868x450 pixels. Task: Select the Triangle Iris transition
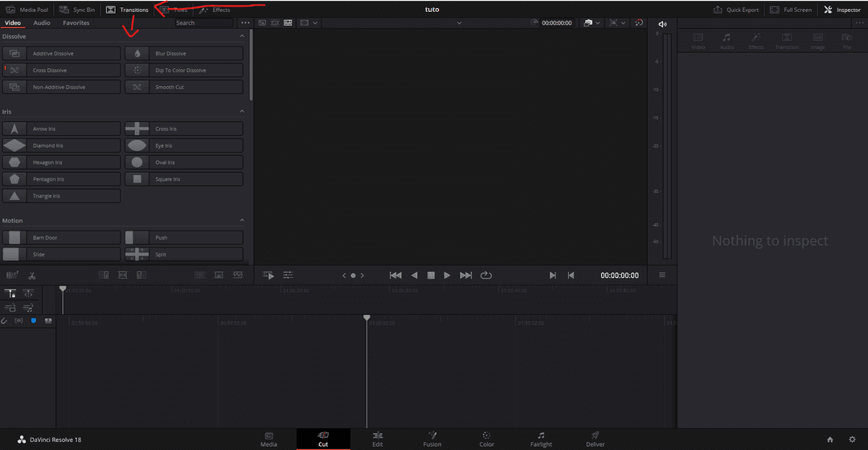point(61,196)
